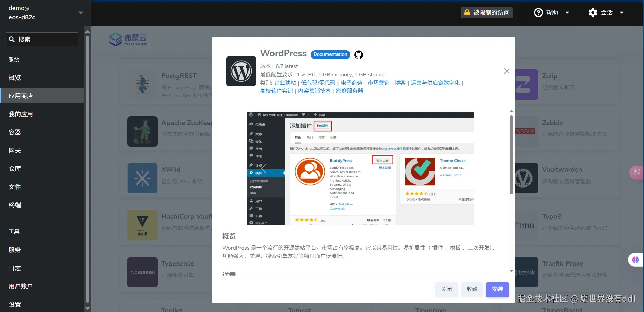Expand the demo@ ecs-d82c host dropdown
Viewport: 644px width, 312px height.
tap(80, 13)
